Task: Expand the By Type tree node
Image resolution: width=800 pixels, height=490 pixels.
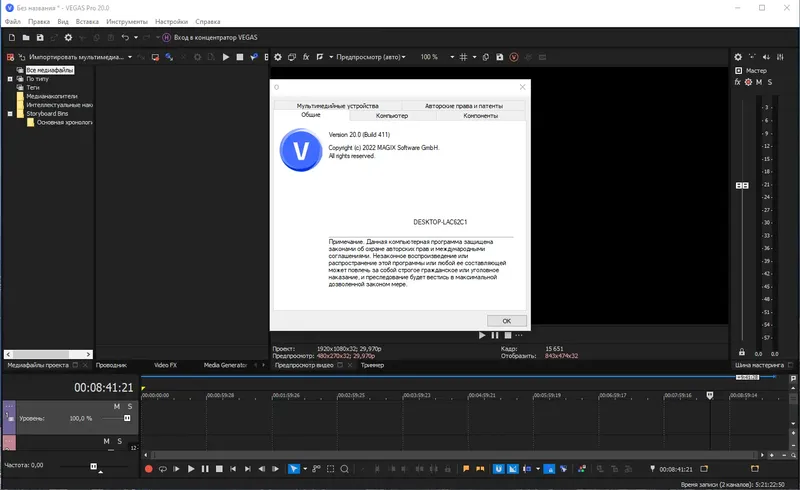Action: tap(10, 79)
